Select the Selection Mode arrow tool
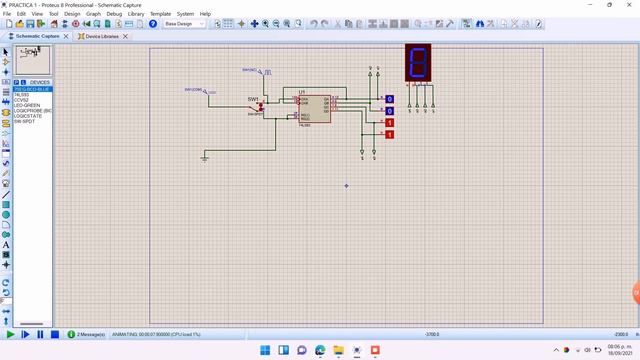 click(x=6, y=52)
